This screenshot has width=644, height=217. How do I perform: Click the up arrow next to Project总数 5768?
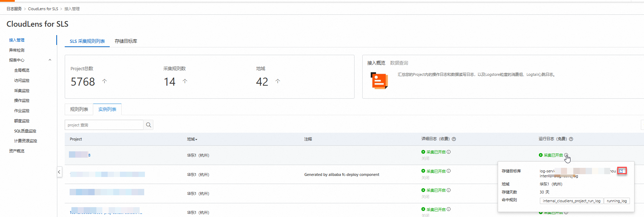[104, 81]
